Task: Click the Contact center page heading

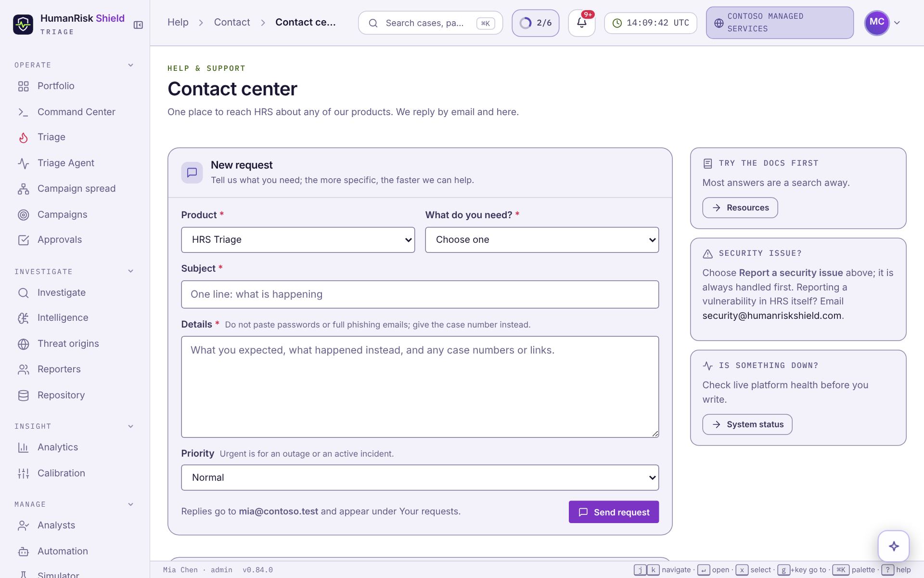Action: pos(232,89)
